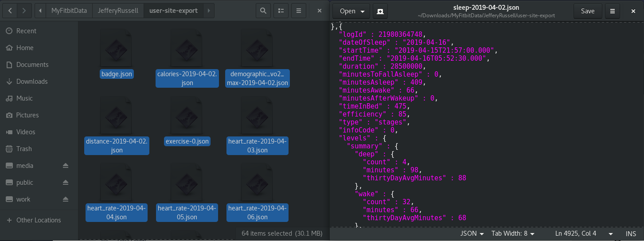Select the JefferyRussell path segment
The height and width of the screenshot is (241, 644).
pyautogui.click(x=118, y=11)
